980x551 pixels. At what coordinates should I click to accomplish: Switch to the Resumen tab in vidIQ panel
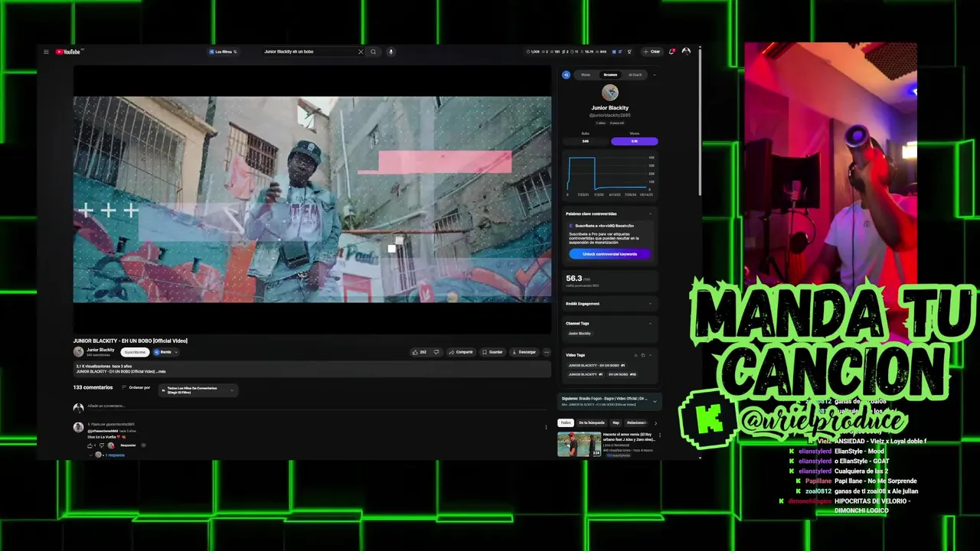[610, 75]
